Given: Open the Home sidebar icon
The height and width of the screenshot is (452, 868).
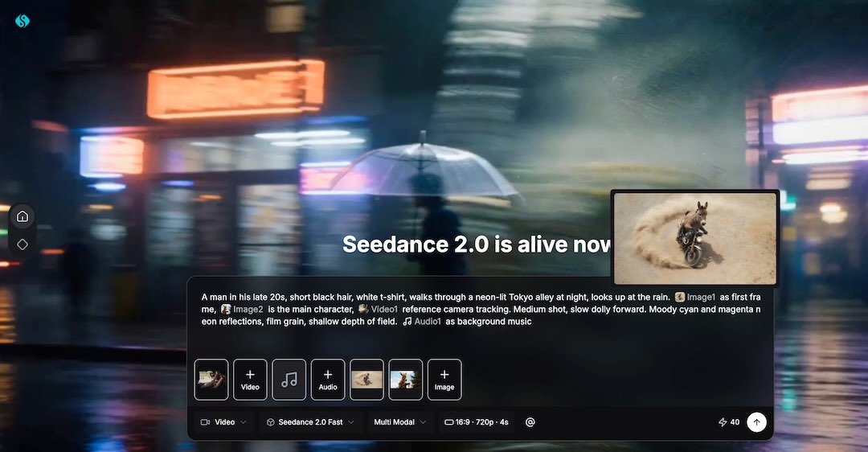Looking at the screenshot, I should [23, 216].
